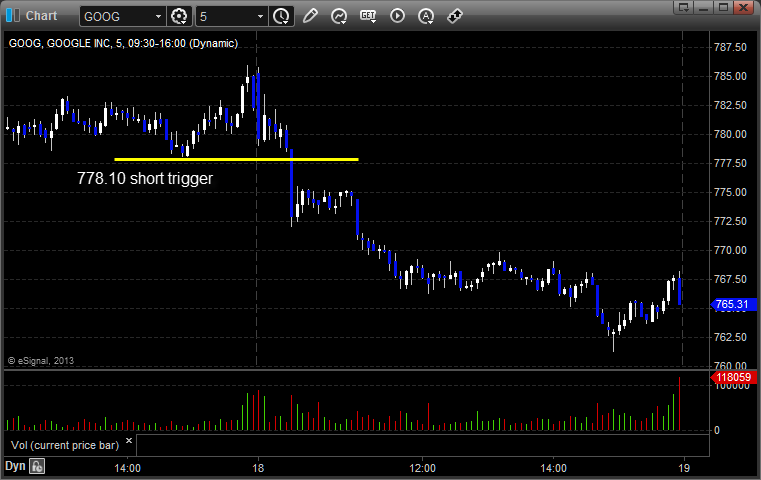
Task: Click the 12:00 time axis label
Action: 422,468
